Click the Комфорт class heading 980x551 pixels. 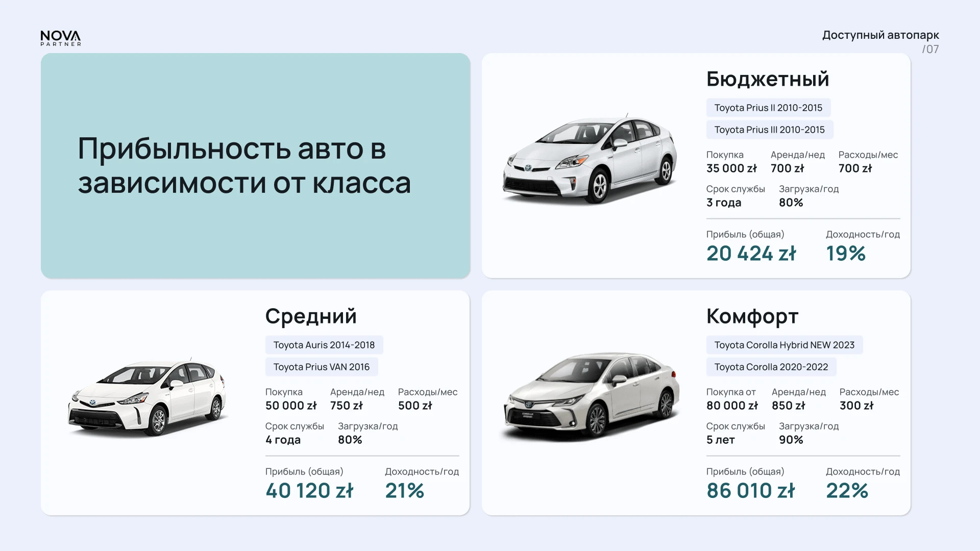click(752, 316)
